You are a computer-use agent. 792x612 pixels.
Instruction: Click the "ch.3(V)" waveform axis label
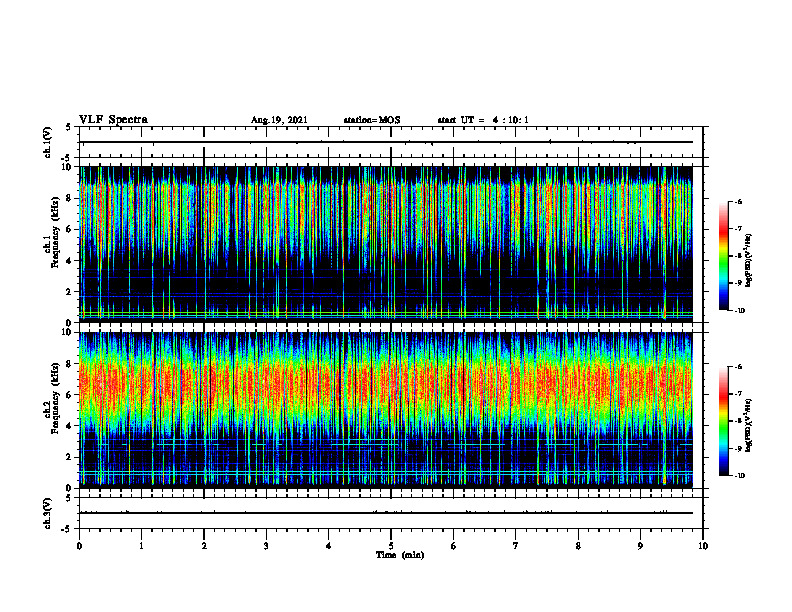click(47, 513)
